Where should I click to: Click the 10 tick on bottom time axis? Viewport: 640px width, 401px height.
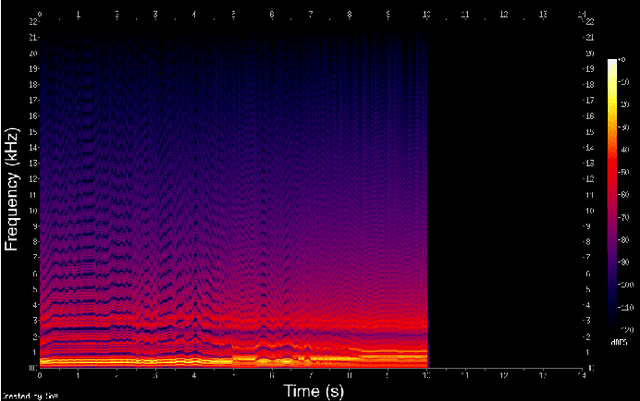(x=426, y=374)
